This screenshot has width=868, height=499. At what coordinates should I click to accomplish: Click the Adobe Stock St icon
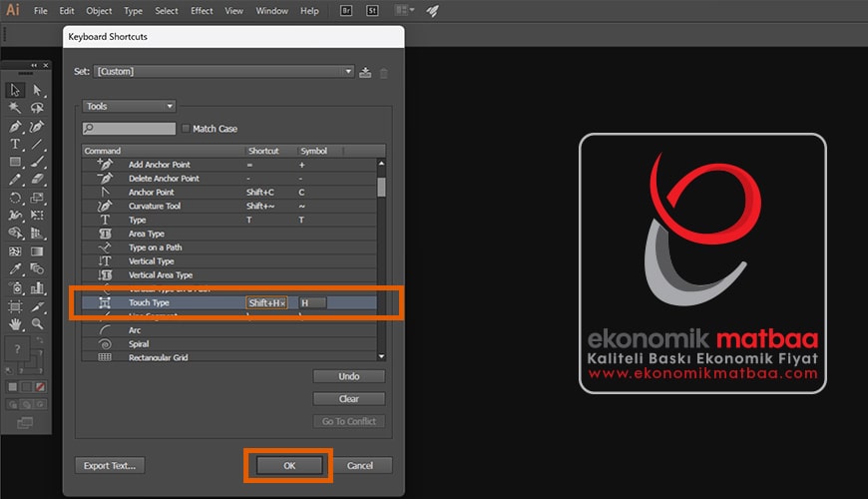click(x=372, y=11)
